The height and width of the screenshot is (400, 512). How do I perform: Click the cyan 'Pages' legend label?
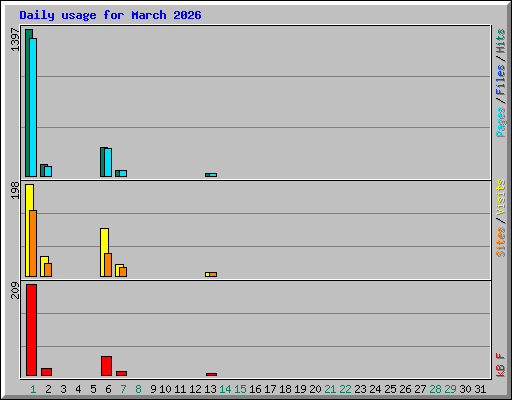pos(500,122)
